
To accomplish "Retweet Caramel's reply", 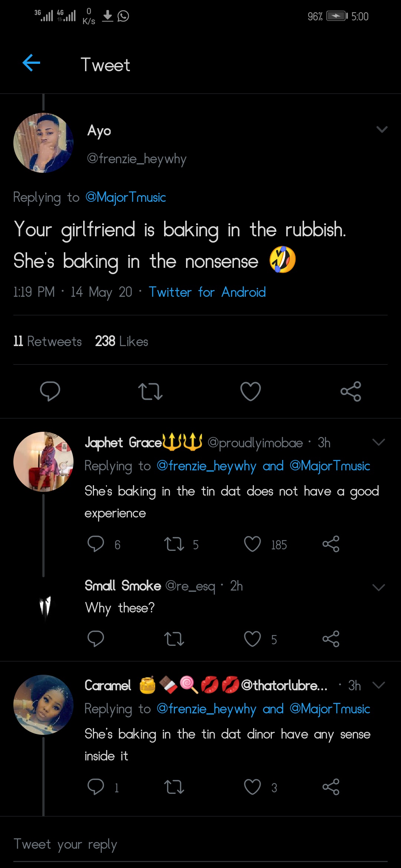I will coord(174,787).
